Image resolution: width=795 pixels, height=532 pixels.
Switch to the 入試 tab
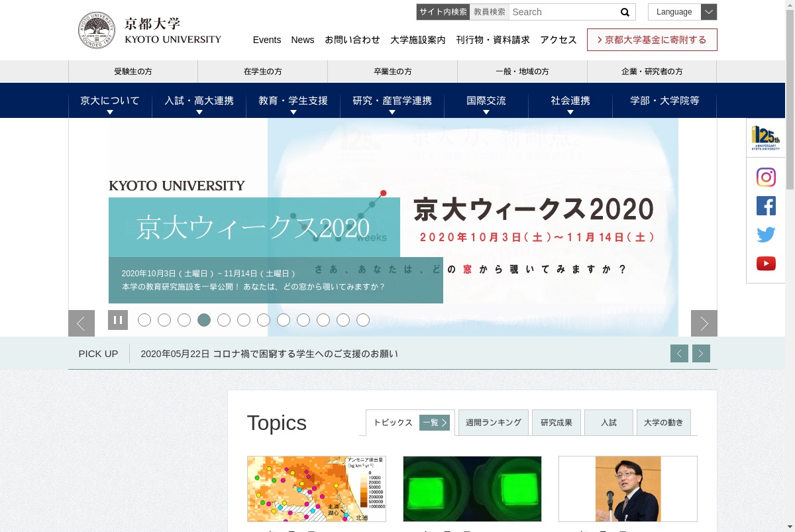609,423
